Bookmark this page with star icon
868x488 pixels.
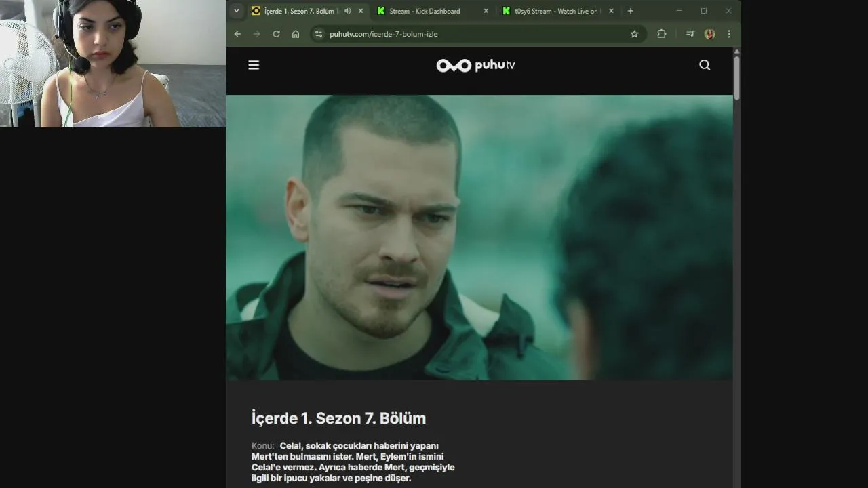point(634,34)
